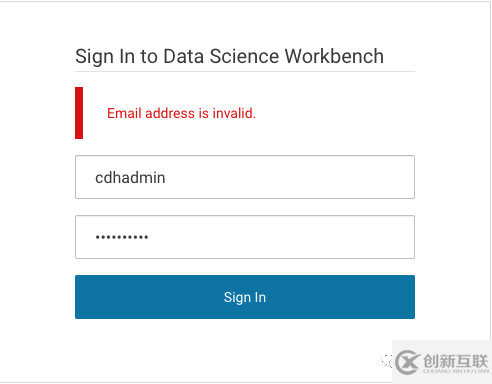Viewport: 492px width, 384px height.
Task: Place cursor after the text 'cdhadmin'
Action: tap(166, 177)
